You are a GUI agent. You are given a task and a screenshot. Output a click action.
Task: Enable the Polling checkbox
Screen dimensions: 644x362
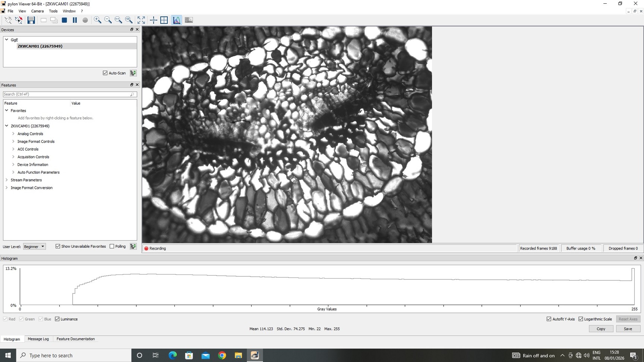[112, 246]
